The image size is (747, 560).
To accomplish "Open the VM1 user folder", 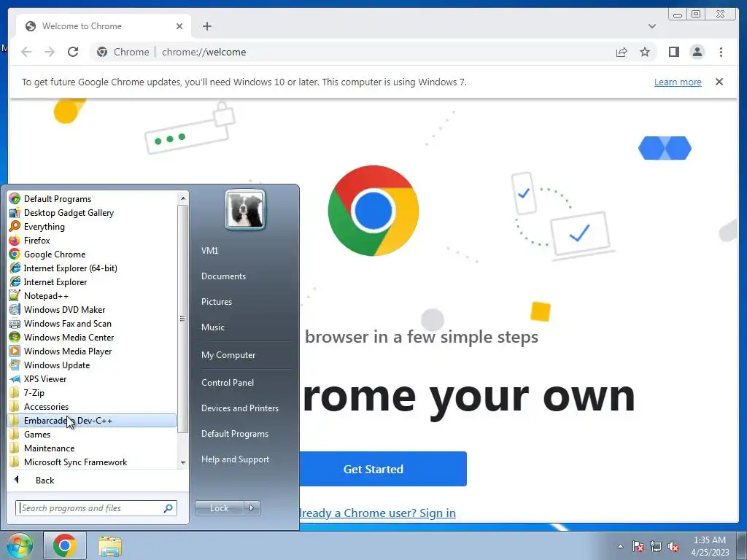I will click(x=209, y=251).
